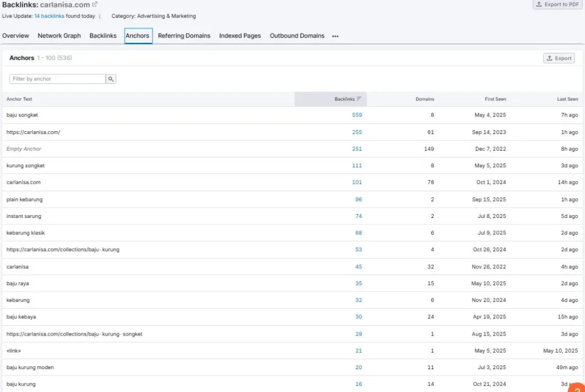Click the 'Backlinks: carlanisa.com' page title
Screen dimensions: 585x392
pos(46,5)
